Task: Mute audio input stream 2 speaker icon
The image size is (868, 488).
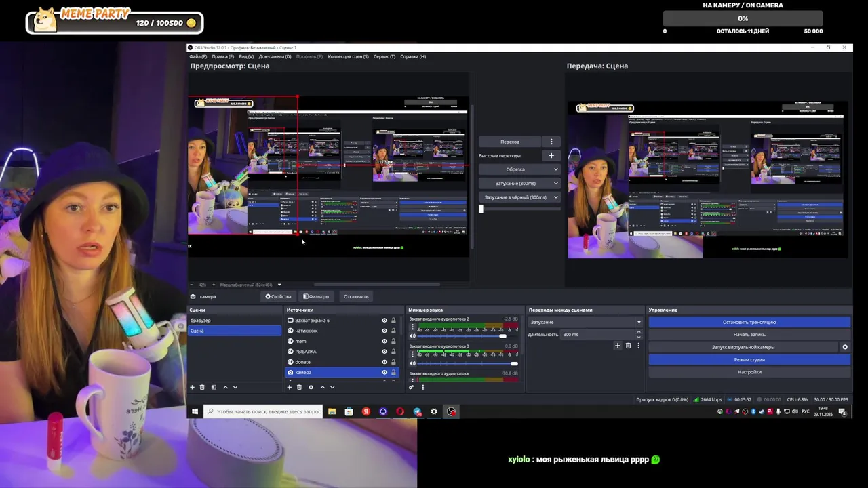Action: coord(412,336)
